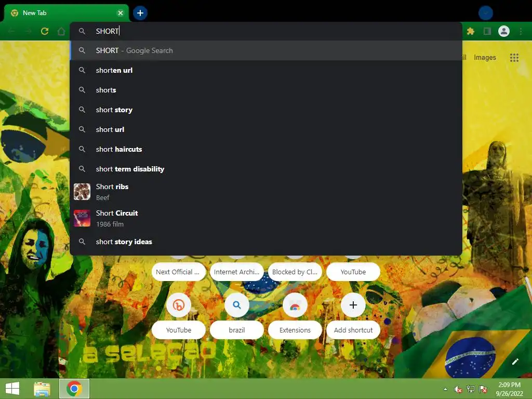Select the 'Short Circuit' 1986 film suggestion
The height and width of the screenshot is (399, 532).
tap(265, 218)
